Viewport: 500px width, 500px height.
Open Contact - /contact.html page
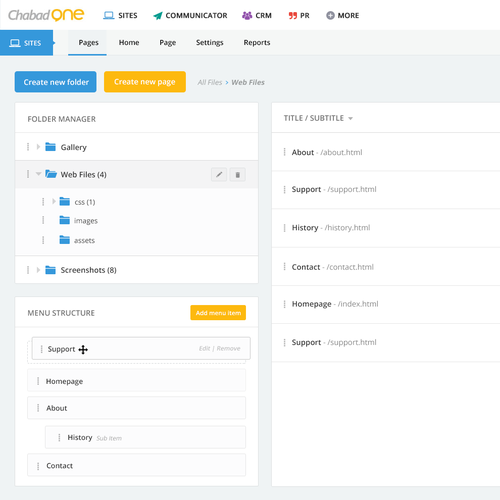(333, 267)
